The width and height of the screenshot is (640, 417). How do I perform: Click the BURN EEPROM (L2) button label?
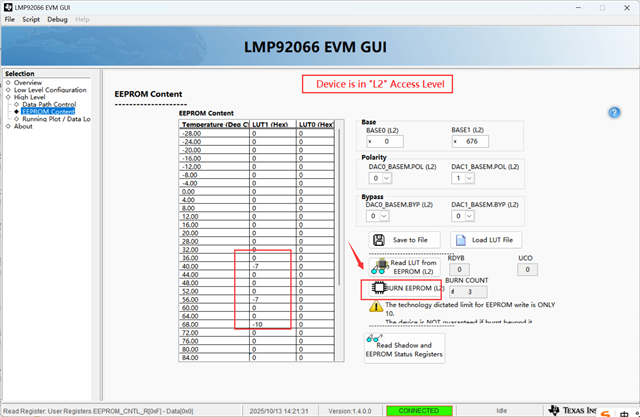414,288
